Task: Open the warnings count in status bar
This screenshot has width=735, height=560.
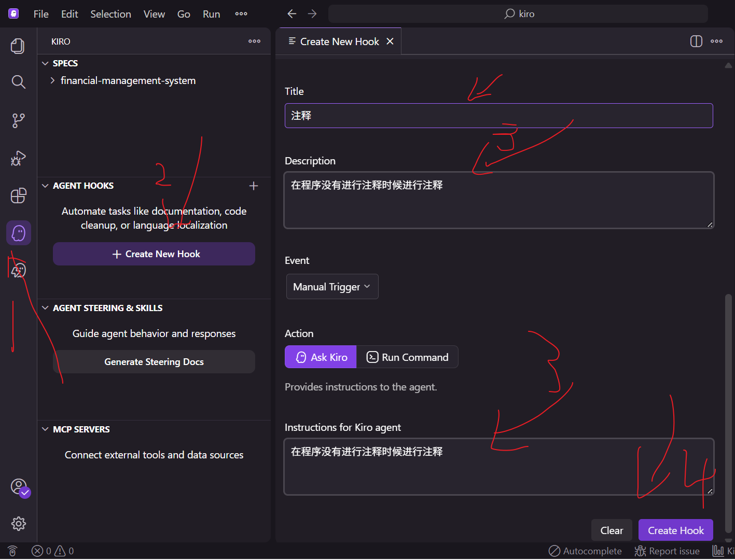Action: coord(64,551)
